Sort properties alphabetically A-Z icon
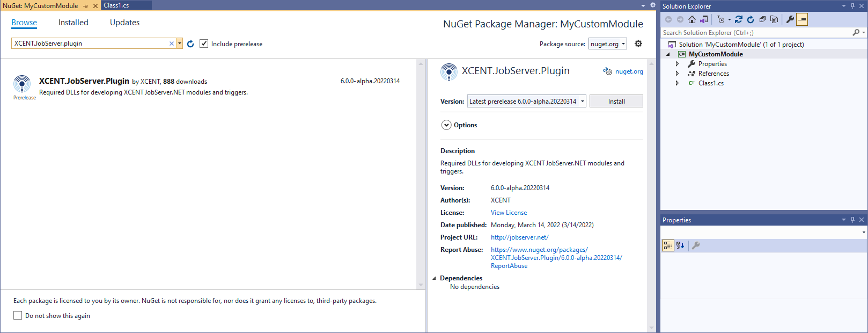This screenshot has width=868, height=333. tap(680, 245)
